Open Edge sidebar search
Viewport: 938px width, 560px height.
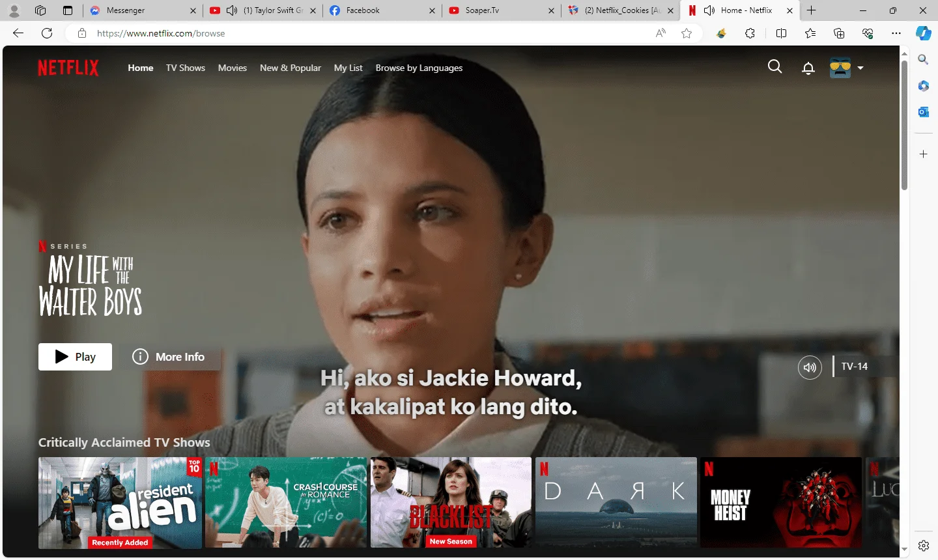coord(923,59)
